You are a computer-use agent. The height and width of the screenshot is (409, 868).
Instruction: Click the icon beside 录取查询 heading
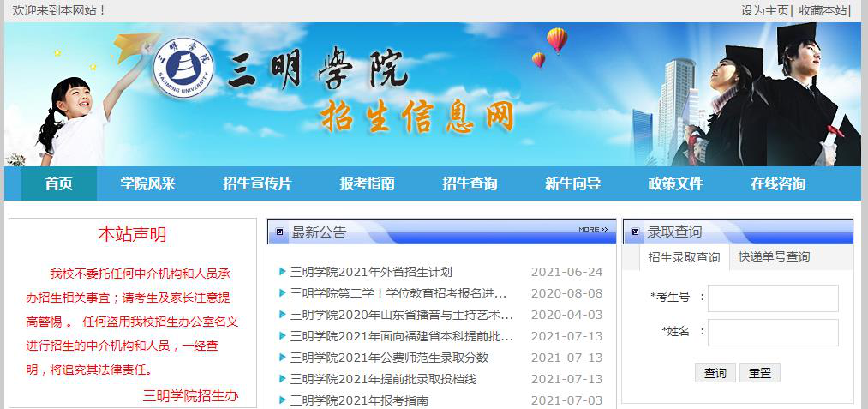(635, 232)
